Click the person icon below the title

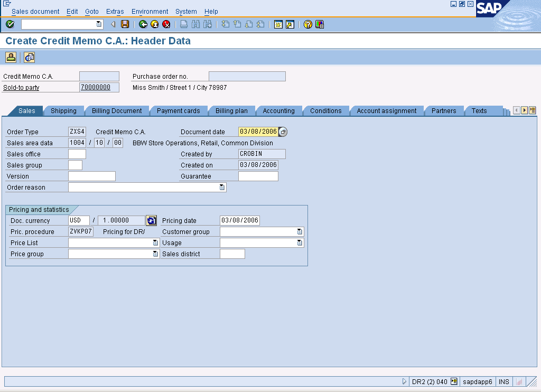coord(11,57)
